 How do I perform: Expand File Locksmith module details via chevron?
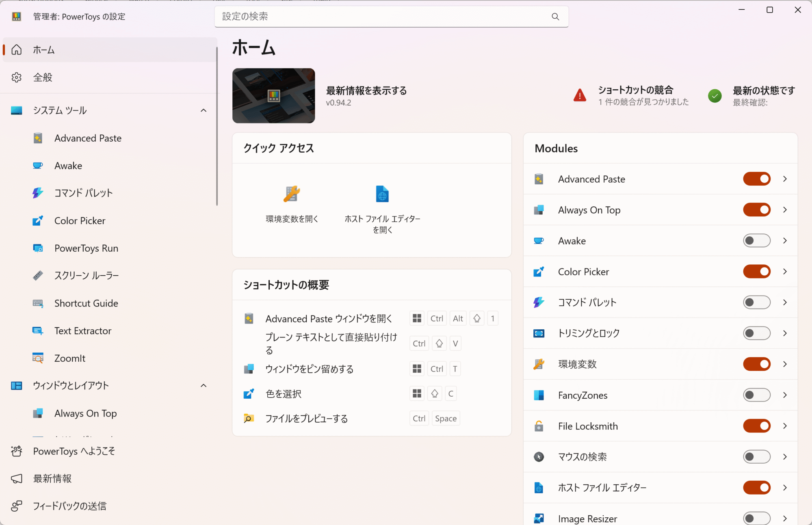tap(784, 426)
